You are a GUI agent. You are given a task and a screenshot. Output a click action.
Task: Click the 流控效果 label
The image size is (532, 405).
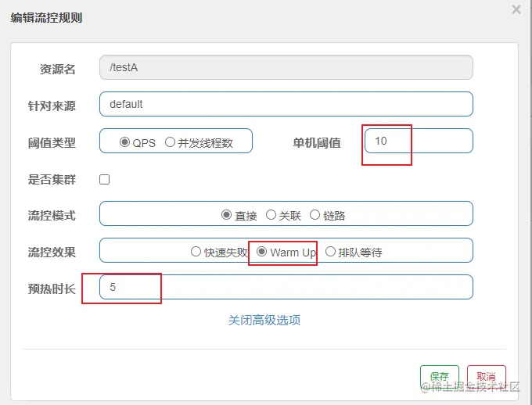pyautogui.click(x=52, y=253)
